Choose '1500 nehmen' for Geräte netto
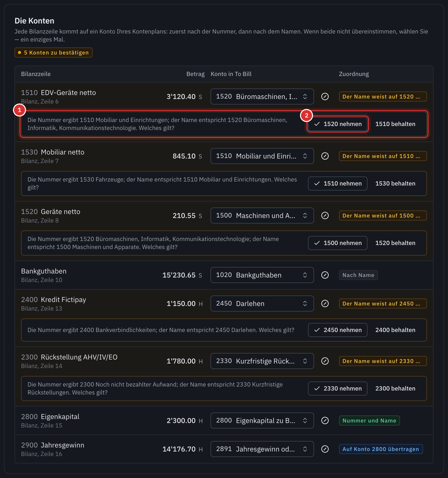Image resolution: width=448 pixels, height=478 pixels. tap(337, 243)
